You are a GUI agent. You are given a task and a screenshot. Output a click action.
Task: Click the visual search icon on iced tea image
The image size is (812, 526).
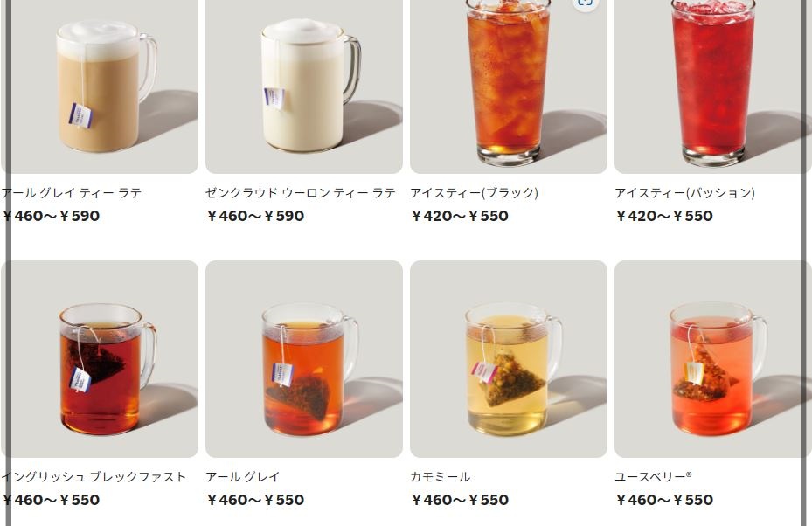click(585, 3)
